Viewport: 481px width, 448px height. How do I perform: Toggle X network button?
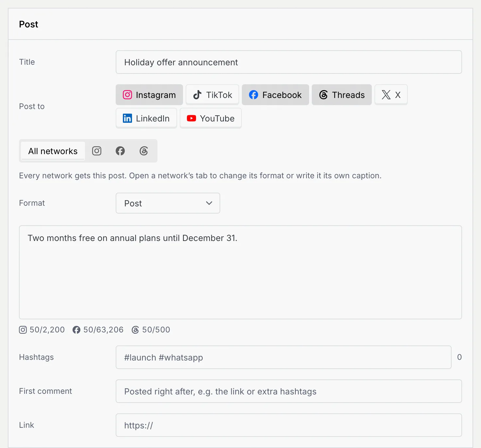(391, 95)
